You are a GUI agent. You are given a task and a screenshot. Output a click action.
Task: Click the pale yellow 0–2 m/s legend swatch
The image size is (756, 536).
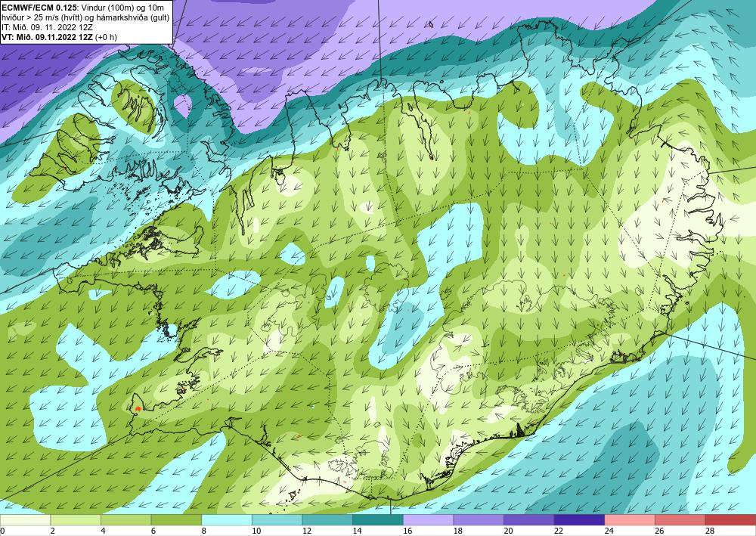25,520
